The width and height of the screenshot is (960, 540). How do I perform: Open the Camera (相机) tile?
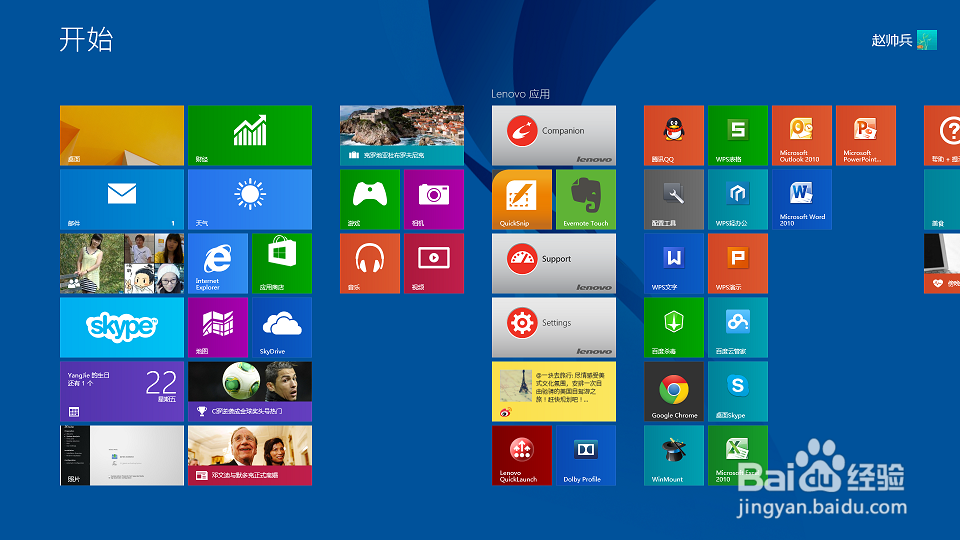pyautogui.click(x=433, y=200)
